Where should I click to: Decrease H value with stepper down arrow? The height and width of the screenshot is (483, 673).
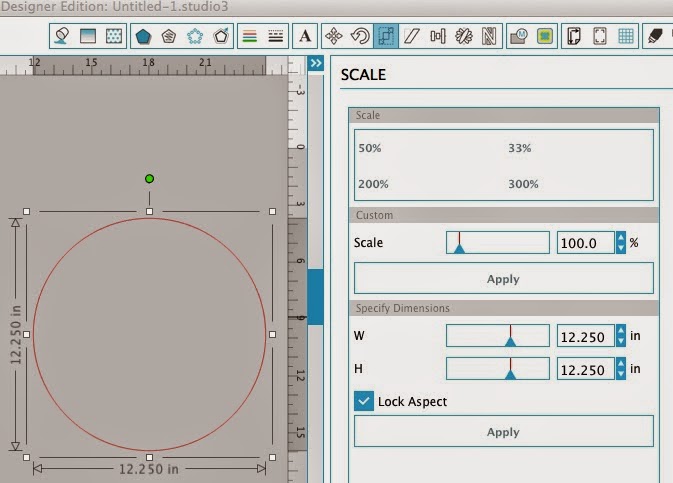pos(621,374)
